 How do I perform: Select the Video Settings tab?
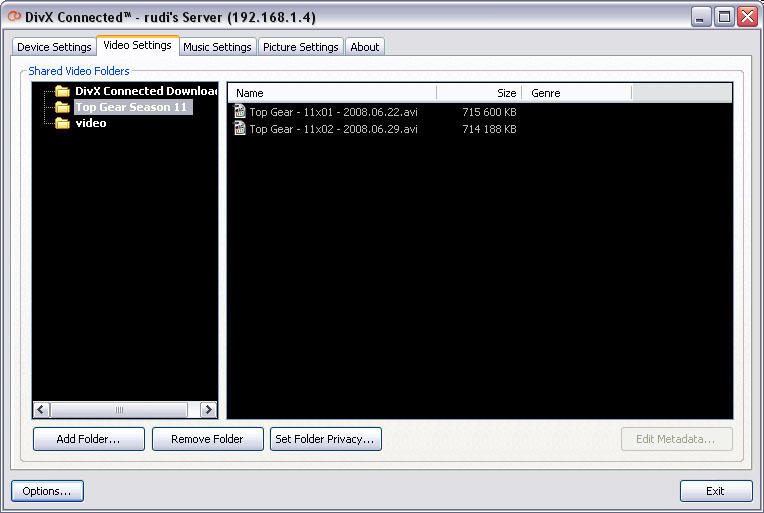137,45
